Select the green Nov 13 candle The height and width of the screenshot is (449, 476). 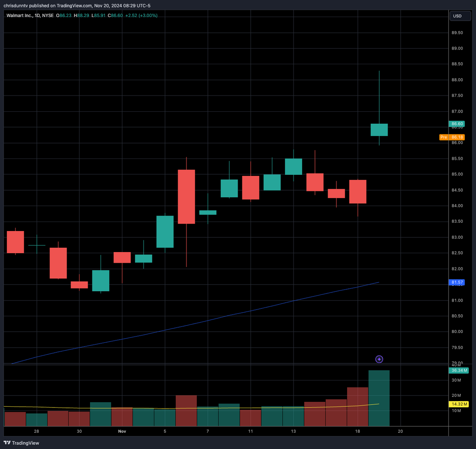(294, 166)
